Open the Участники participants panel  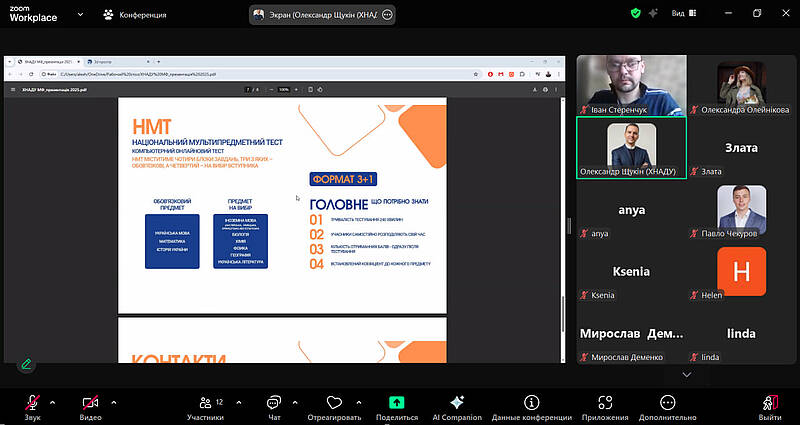pos(205,402)
